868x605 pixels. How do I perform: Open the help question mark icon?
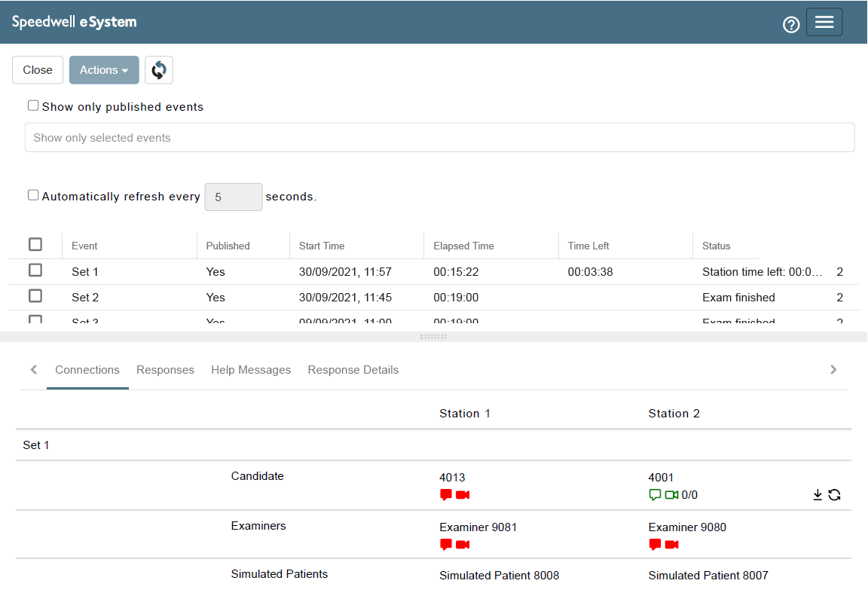coord(791,24)
